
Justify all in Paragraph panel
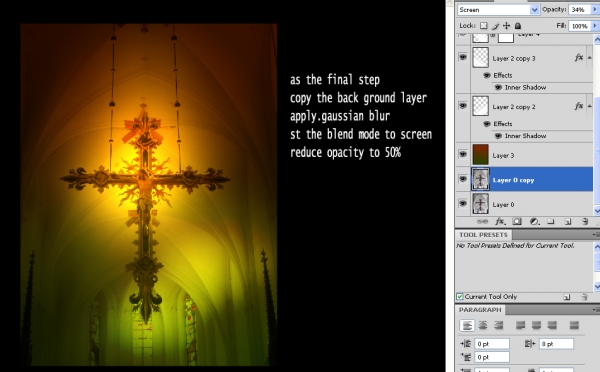[574, 325]
